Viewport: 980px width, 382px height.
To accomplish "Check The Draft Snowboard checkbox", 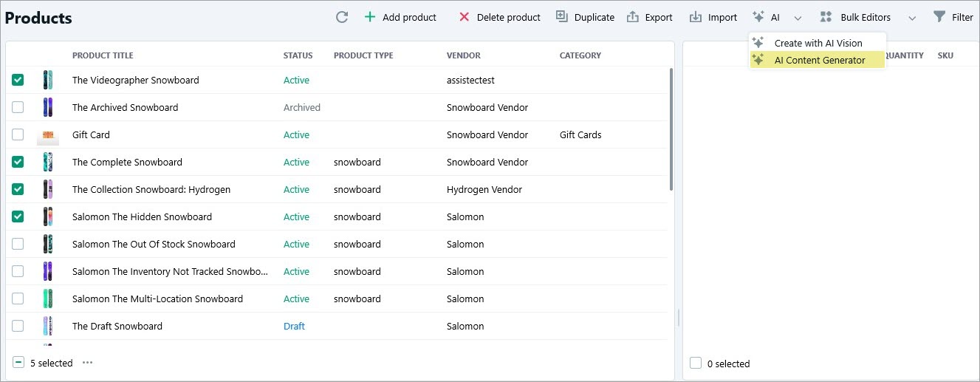I will [x=18, y=326].
